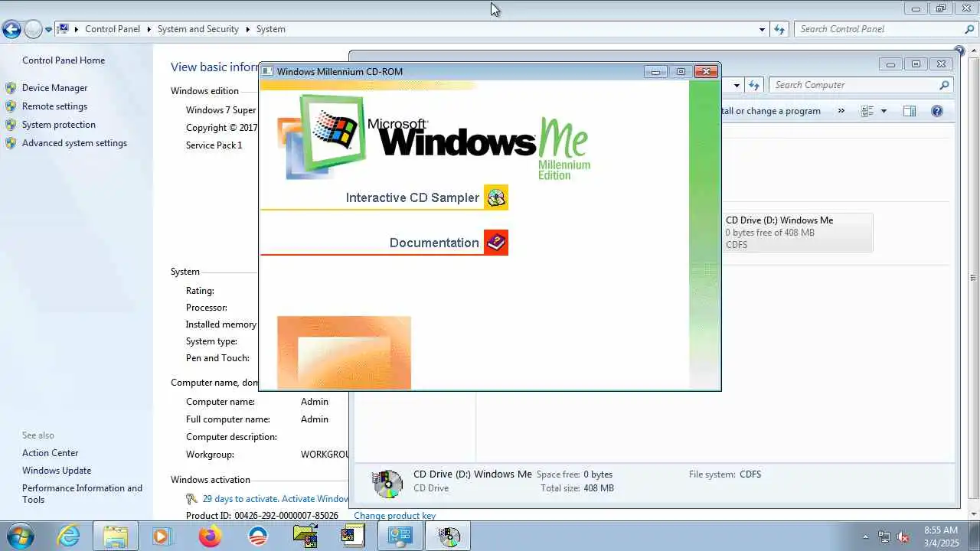This screenshot has height=551, width=980.
Task: Refresh the Control Panel System page
Action: point(779,29)
